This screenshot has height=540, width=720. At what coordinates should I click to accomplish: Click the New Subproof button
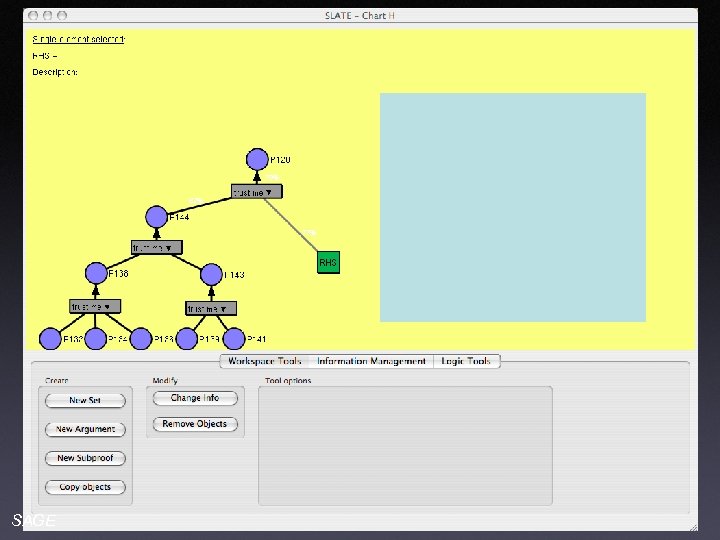[85, 458]
